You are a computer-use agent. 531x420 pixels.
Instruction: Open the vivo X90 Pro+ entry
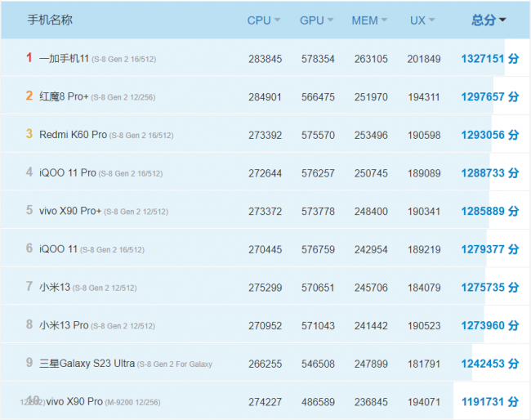point(70,211)
